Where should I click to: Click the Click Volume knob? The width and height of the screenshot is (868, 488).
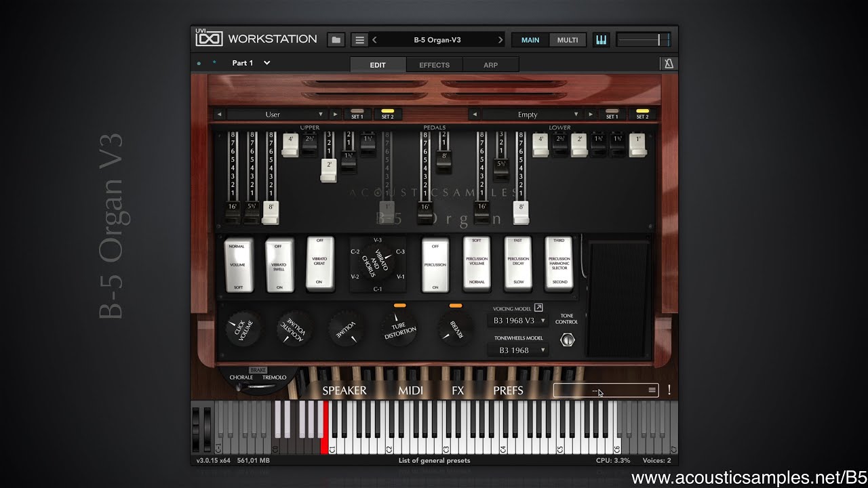(243, 329)
